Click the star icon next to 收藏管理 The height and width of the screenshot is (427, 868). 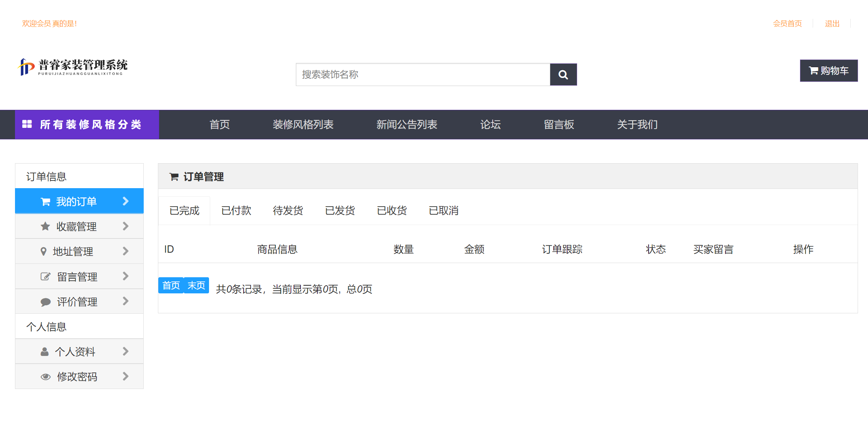(x=45, y=226)
